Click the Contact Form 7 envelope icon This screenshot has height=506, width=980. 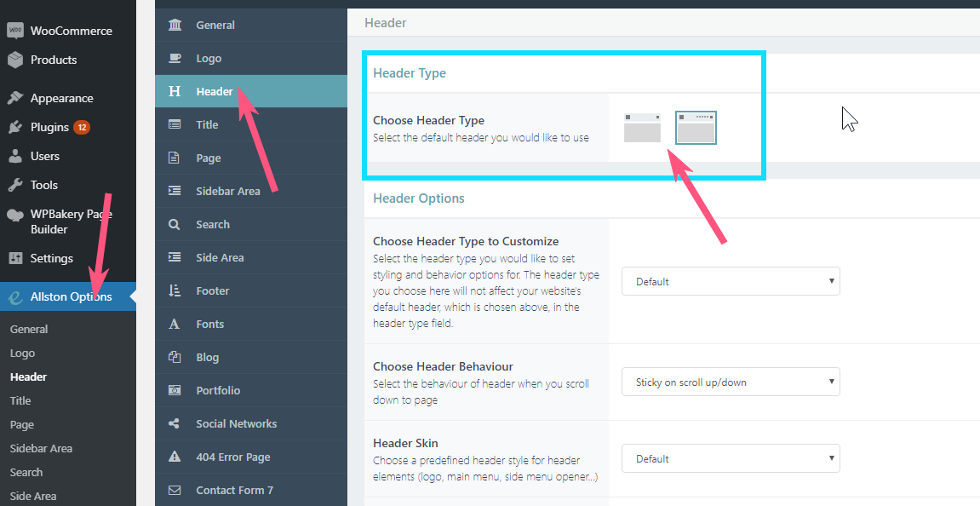pyautogui.click(x=175, y=490)
